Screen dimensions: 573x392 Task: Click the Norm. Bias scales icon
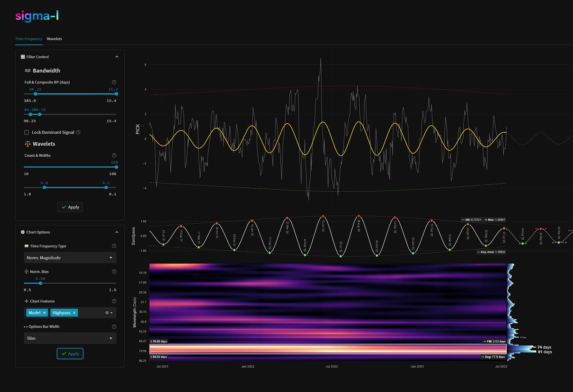pos(26,272)
